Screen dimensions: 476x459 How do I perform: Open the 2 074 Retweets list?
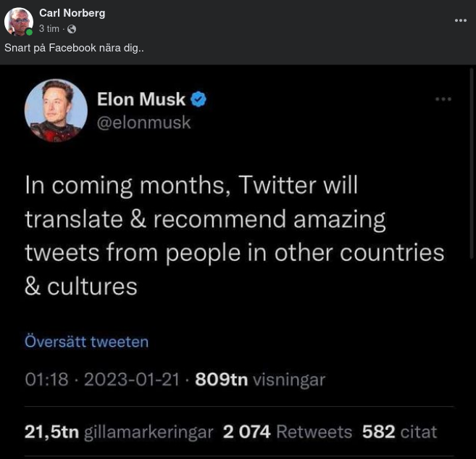(287, 432)
